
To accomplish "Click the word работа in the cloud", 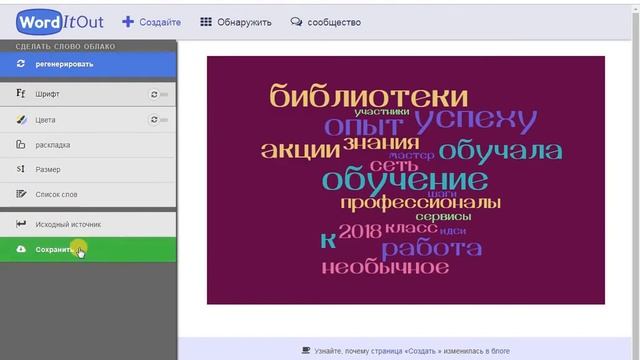I will (432, 249).
